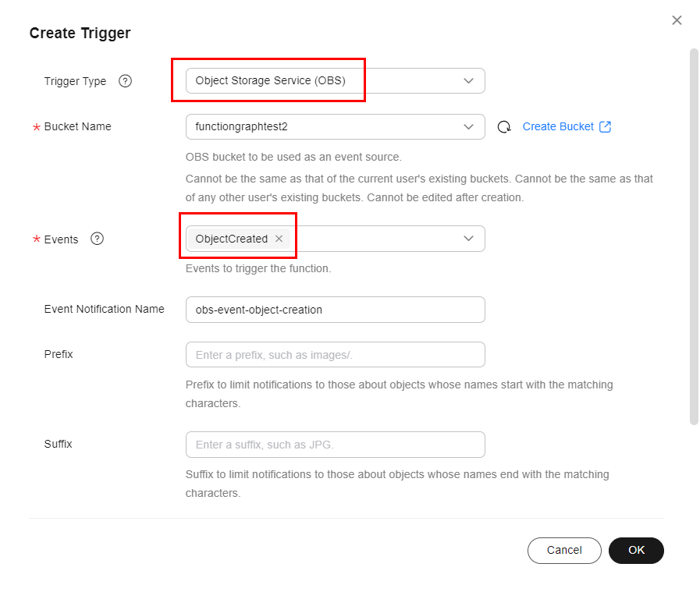Click into the Suffix input field
The height and width of the screenshot is (592, 700).
[335, 445]
